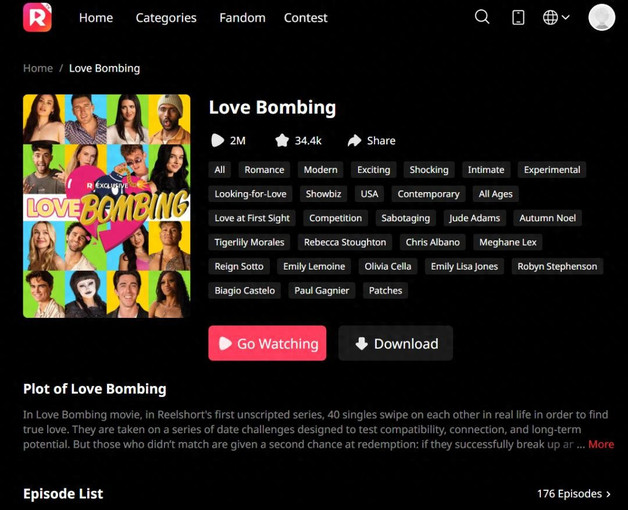Open the Tigerlily Morales cast tag
Screen dimensions: 628x510
[249, 242]
